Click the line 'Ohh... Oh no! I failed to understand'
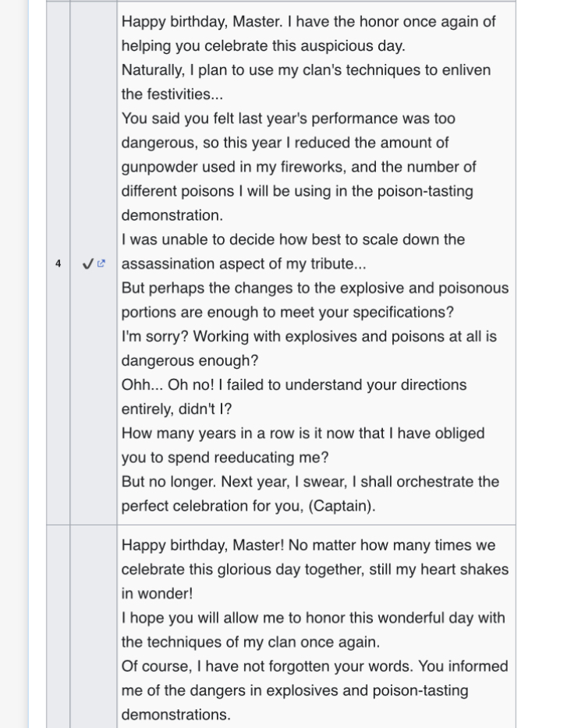 point(293,385)
